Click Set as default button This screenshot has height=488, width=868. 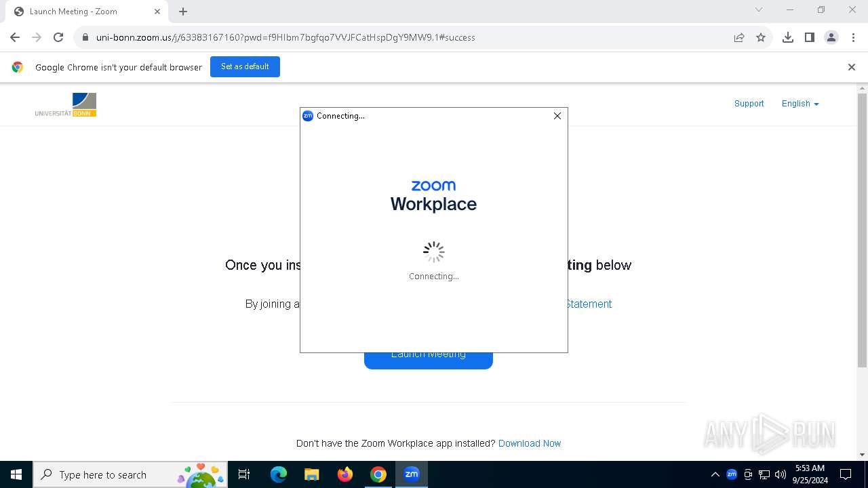pos(245,66)
